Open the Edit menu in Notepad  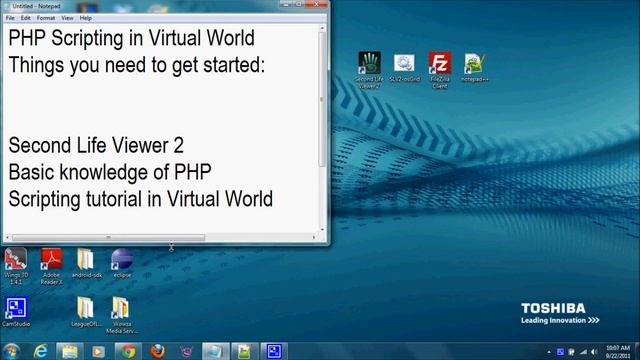pyautogui.click(x=26, y=18)
